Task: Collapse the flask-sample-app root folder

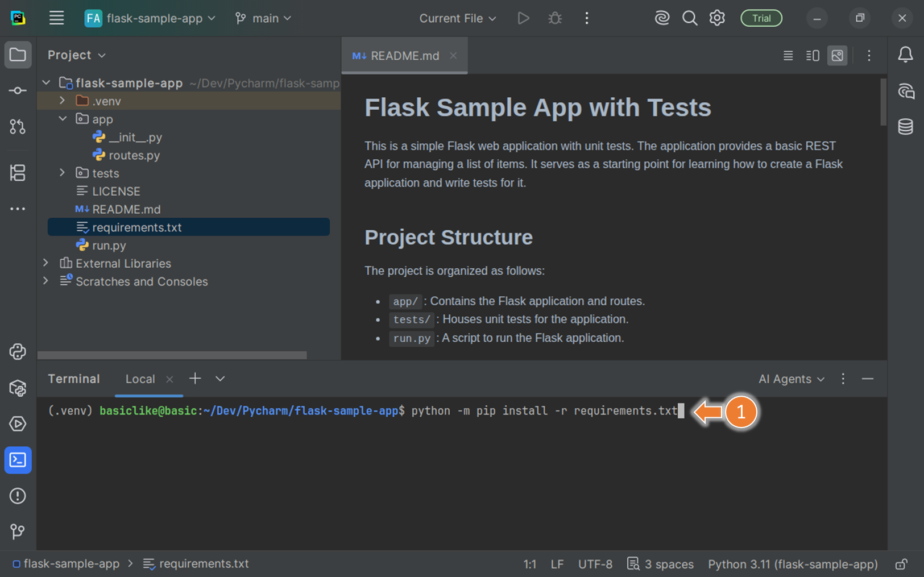Action: point(47,83)
